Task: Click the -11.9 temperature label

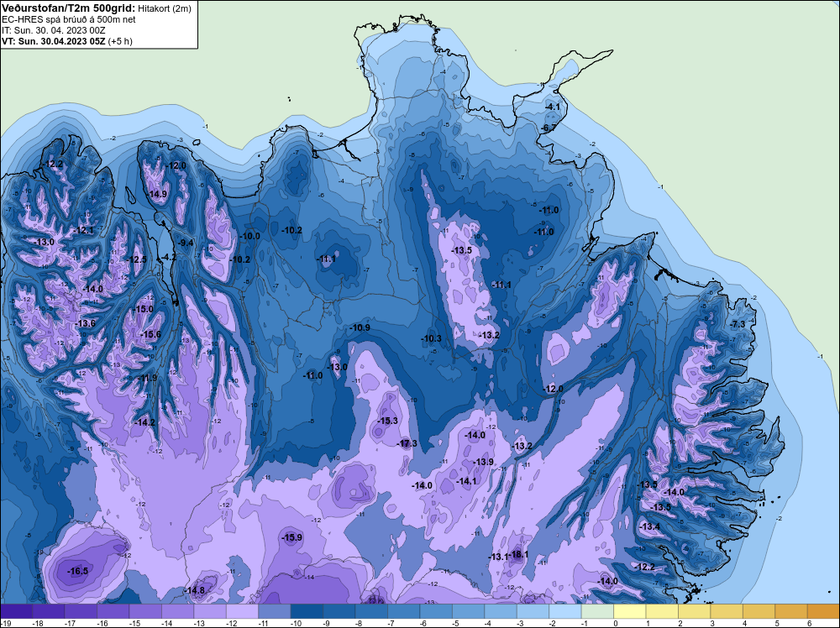Action: (x=147, y=378)
